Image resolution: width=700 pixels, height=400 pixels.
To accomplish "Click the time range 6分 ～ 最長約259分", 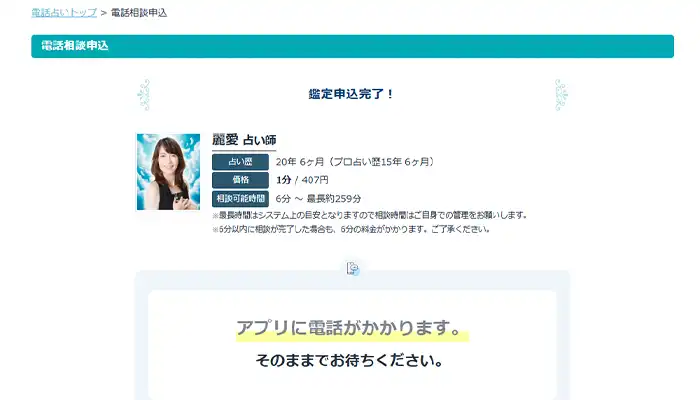I will coord(318,198).
